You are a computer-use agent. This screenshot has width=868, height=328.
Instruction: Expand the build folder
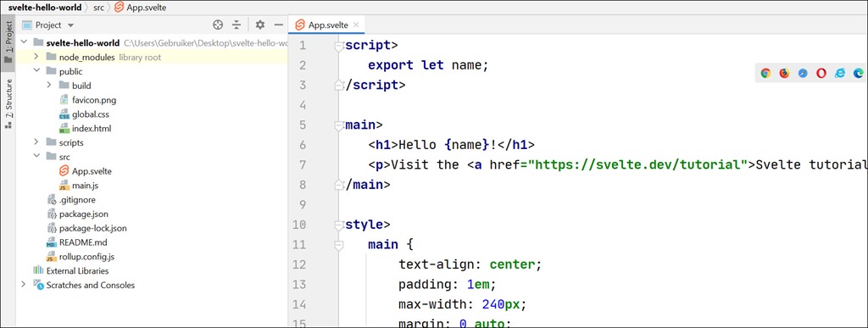[48, 86]
